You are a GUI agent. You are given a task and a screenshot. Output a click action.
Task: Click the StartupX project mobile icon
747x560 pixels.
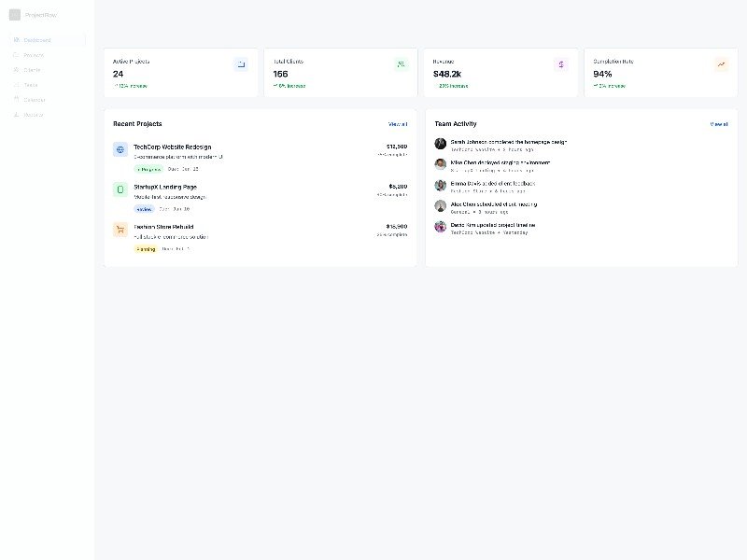tap(120, 189)
